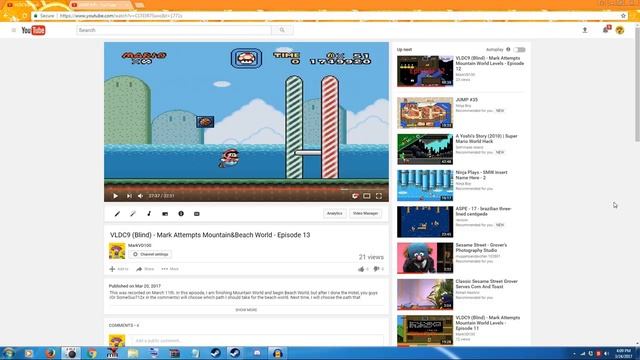
Task: Open Sesame Street Grover's Photography Studio title
Action: [482, 248]
